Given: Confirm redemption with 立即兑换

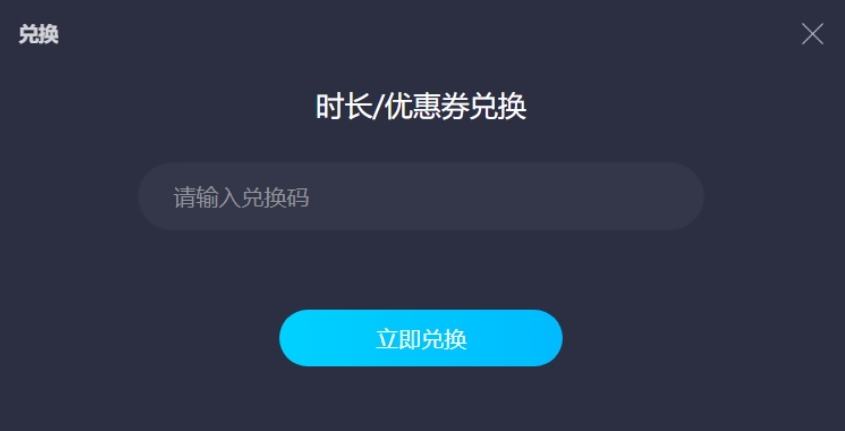Looking at the screenshot, I should [421, 338].
